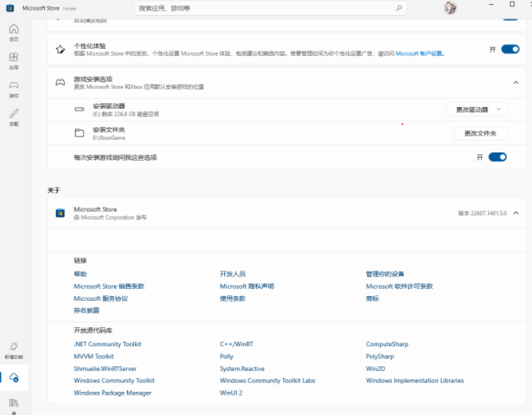Screen dimensions: 532x415
Task: Click the folder icon beside 安装文件夹
Action: click(80, 132)
